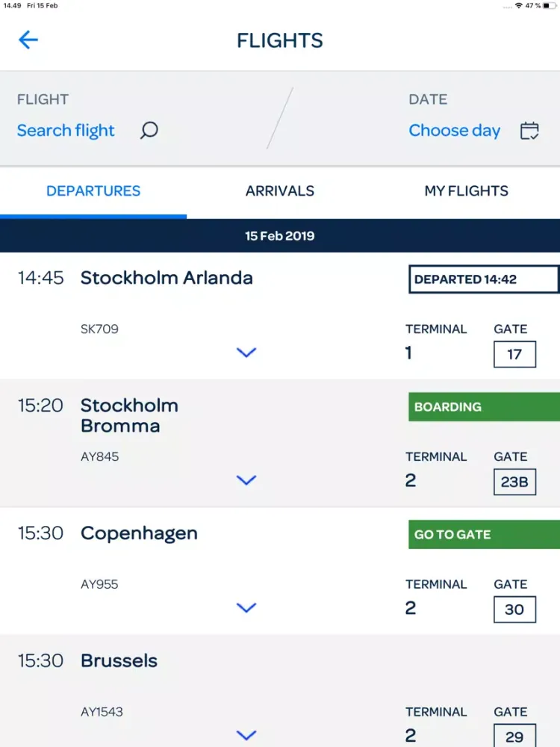Expand Brussels flight details chevron
The width and height of the screenshot is (560, 747).
pos(246,735)
